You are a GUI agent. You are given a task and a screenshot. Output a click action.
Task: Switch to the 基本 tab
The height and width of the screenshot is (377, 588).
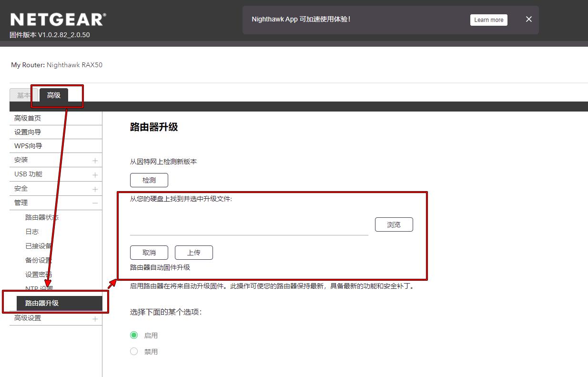(23, 95)
